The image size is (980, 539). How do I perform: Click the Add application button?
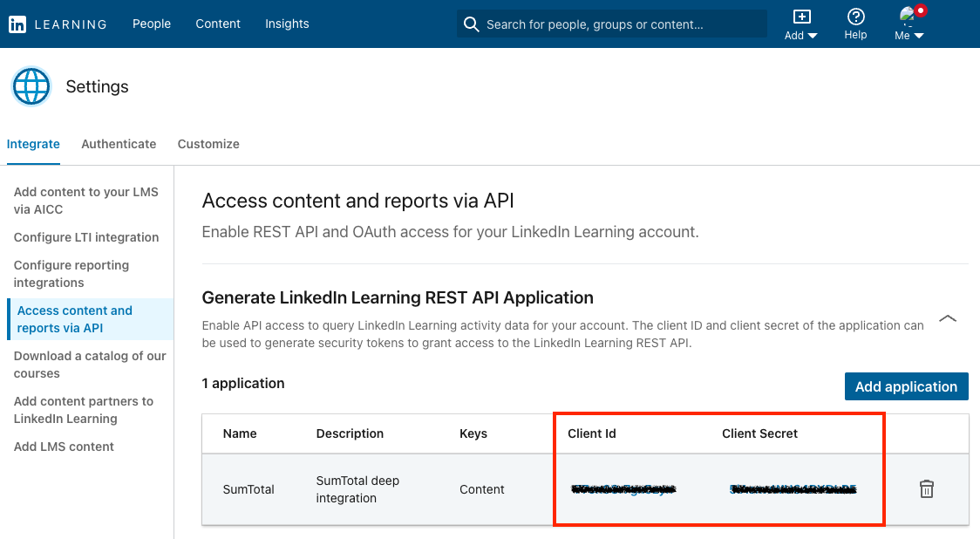pyautogui.click(x=906, y=385)
